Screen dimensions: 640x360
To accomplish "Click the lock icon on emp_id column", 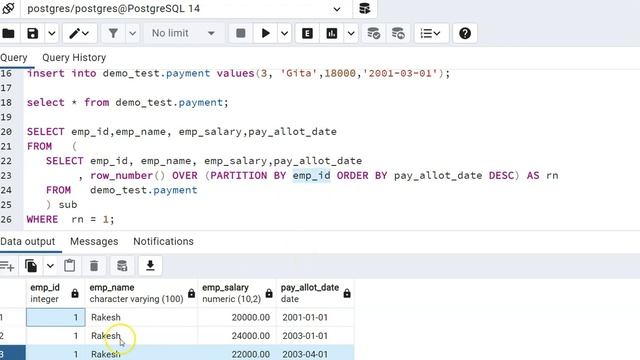I will click(x=75, y=293).
